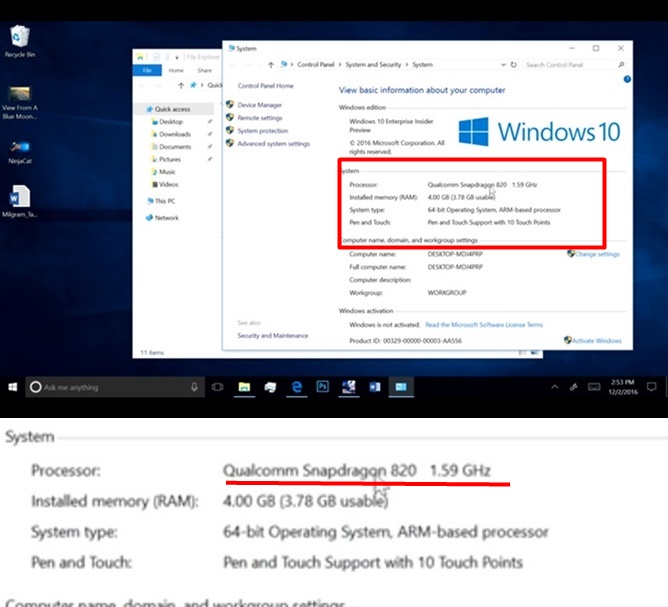
Task: Go up one folder in File Explorer
Action: [x=181, y=85]
